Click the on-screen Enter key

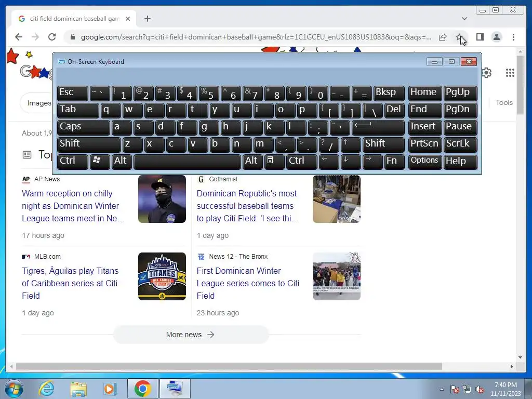coord(378,127)
